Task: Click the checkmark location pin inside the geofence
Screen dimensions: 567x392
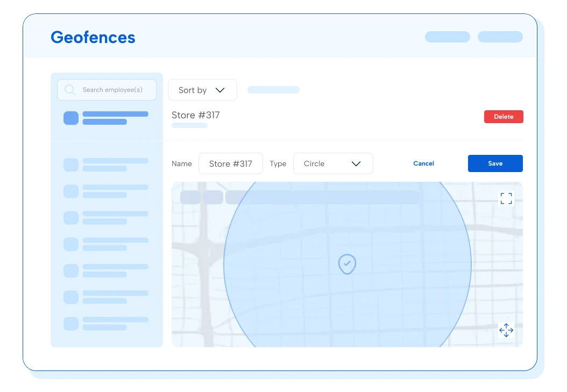Action: click(347, 264)
